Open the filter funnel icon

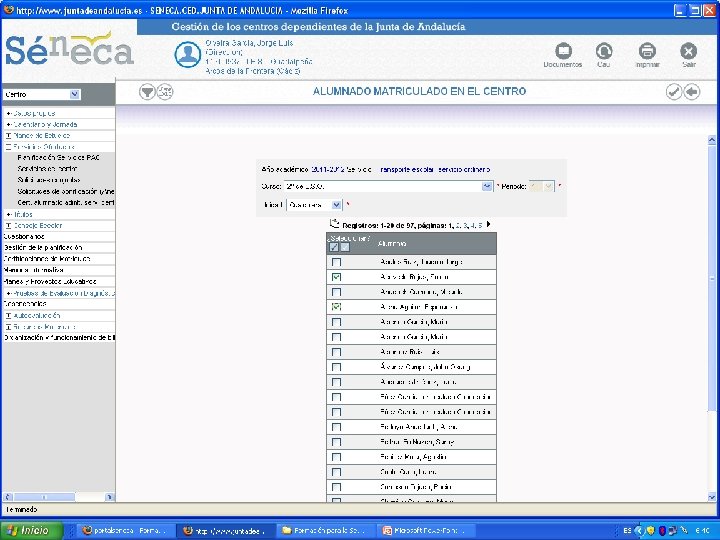[x=147, y=92]
